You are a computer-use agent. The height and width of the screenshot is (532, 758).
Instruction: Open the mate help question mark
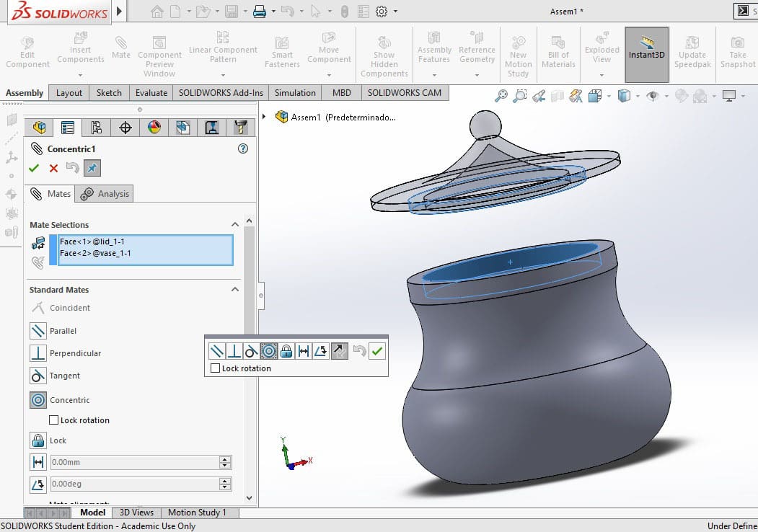[243, 148]
